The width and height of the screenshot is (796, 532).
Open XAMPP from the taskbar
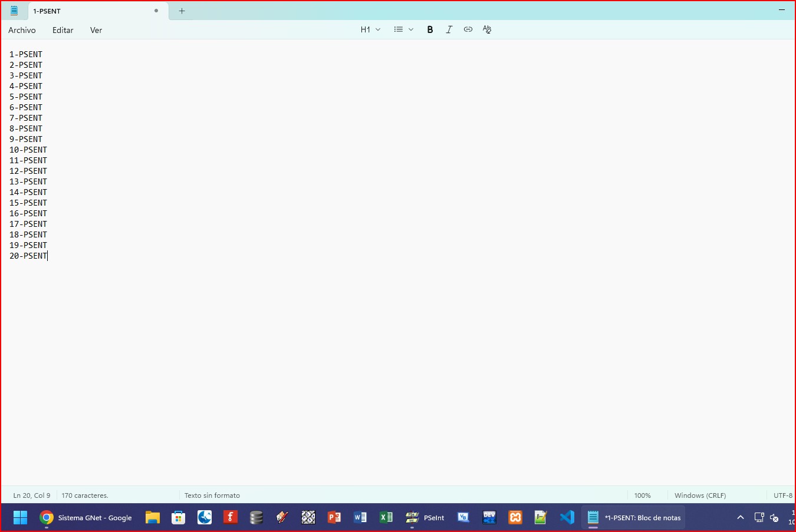pos(515,518)
